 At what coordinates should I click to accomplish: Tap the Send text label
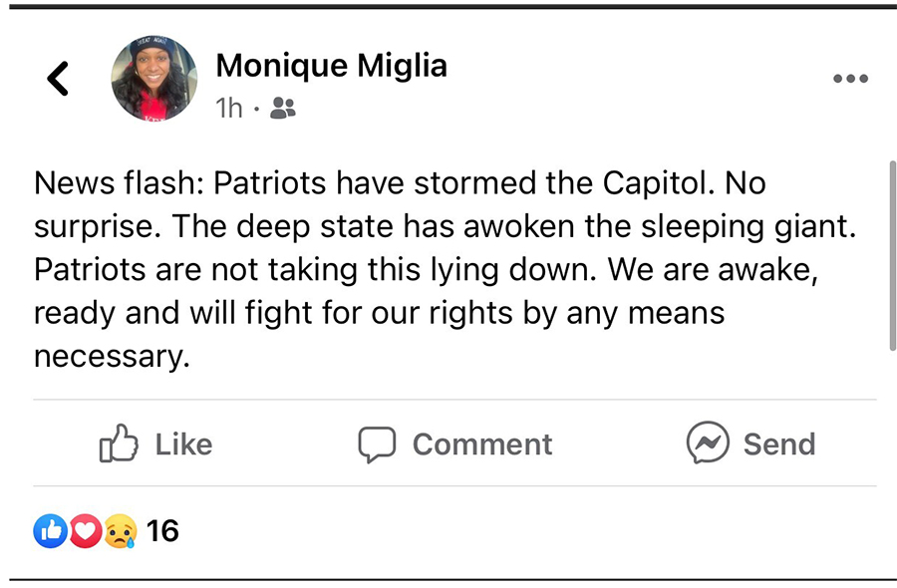click(x=778, y=444)
